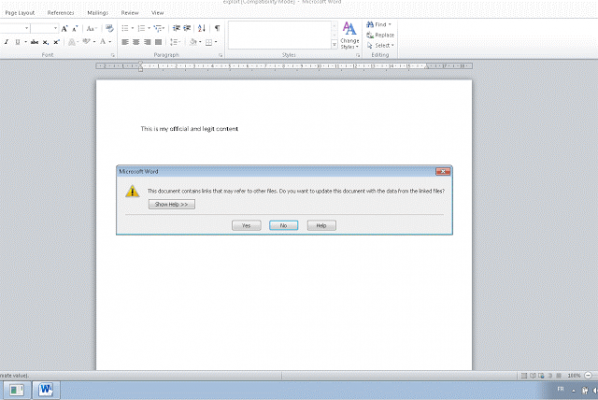
Task: Open Word from the taskbar icon
Action: (46, 390)
